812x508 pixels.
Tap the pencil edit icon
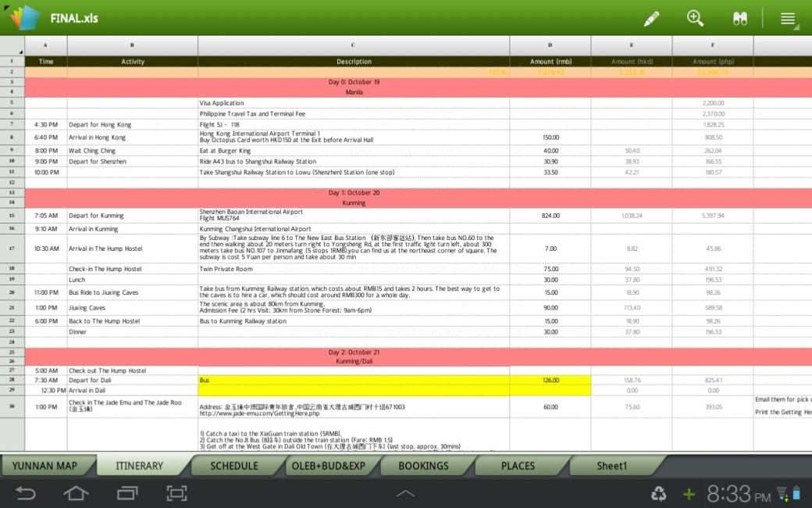651,18
